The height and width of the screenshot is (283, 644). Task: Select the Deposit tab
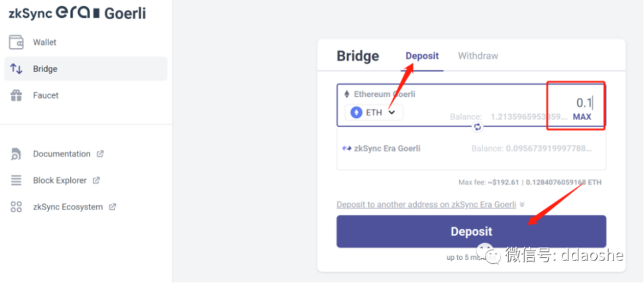coord(422,56)
